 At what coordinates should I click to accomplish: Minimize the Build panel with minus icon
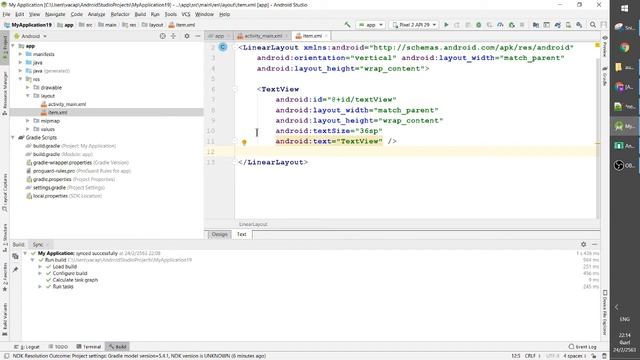coord(595,244)
